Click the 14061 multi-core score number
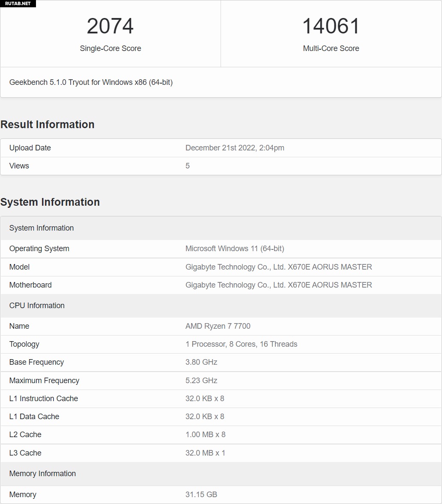The height and width of the screenshot is (504, 442). point(331,26)
